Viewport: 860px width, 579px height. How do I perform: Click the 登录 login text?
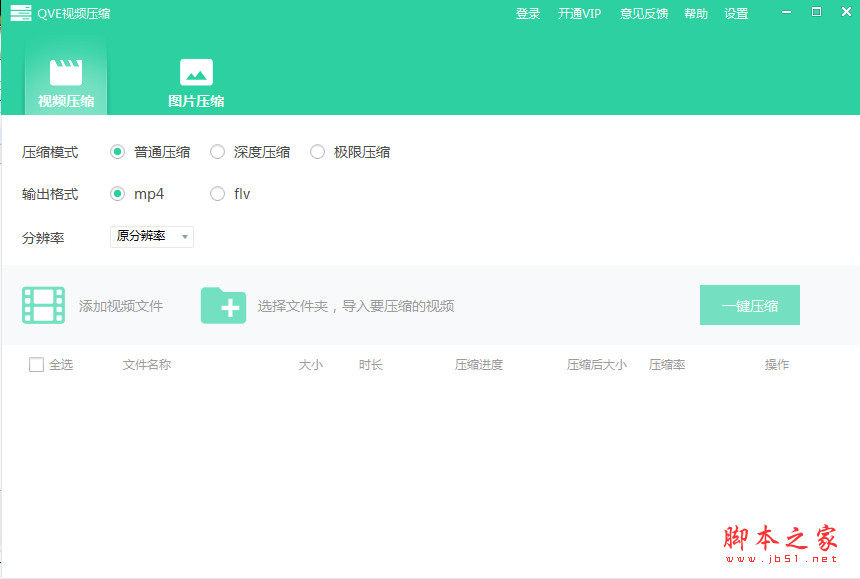(528, 13)
